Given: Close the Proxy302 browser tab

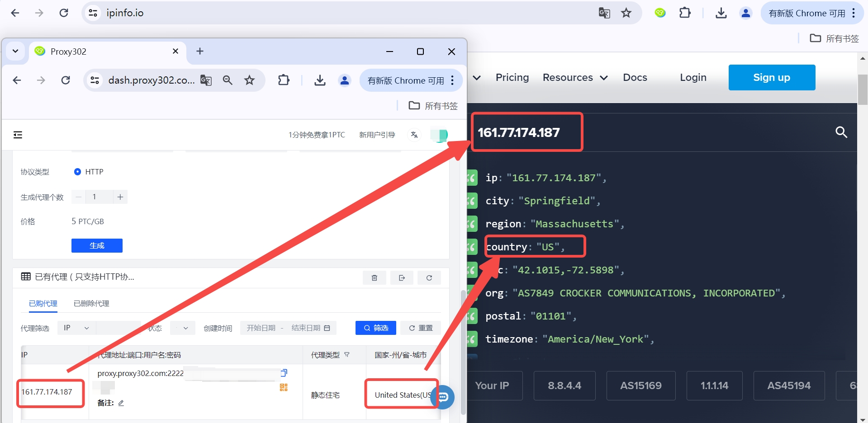Looking at the screenshot, I should point(175,51).
